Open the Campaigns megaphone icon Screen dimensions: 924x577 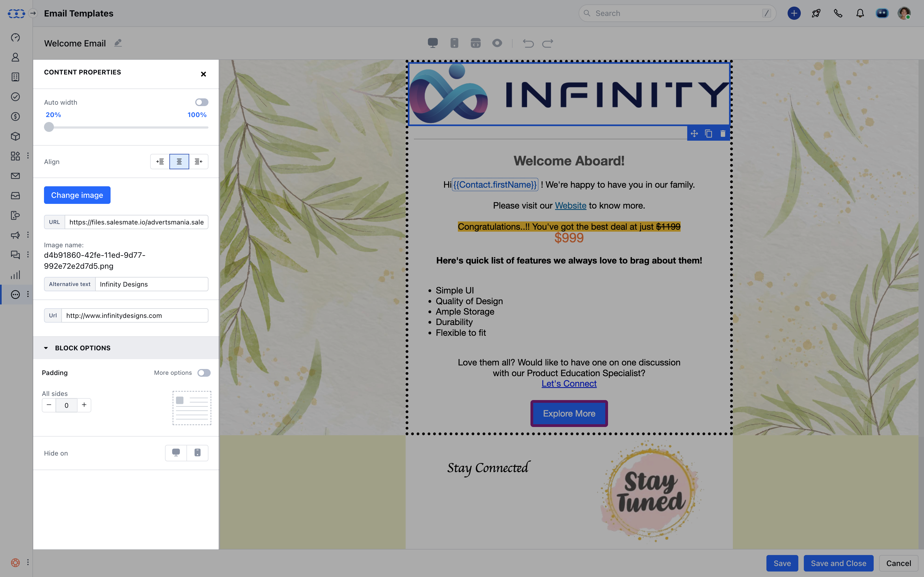[15, 235]
